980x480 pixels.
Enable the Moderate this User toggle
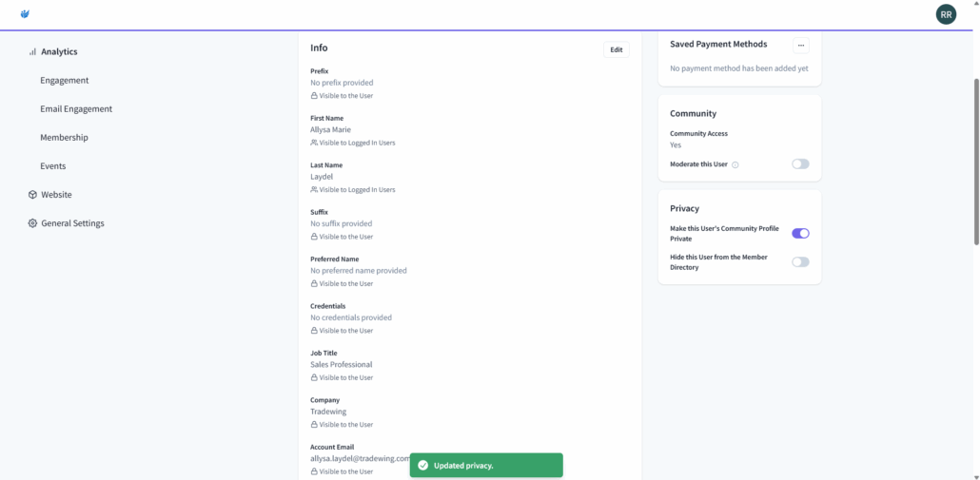point(800,164)
